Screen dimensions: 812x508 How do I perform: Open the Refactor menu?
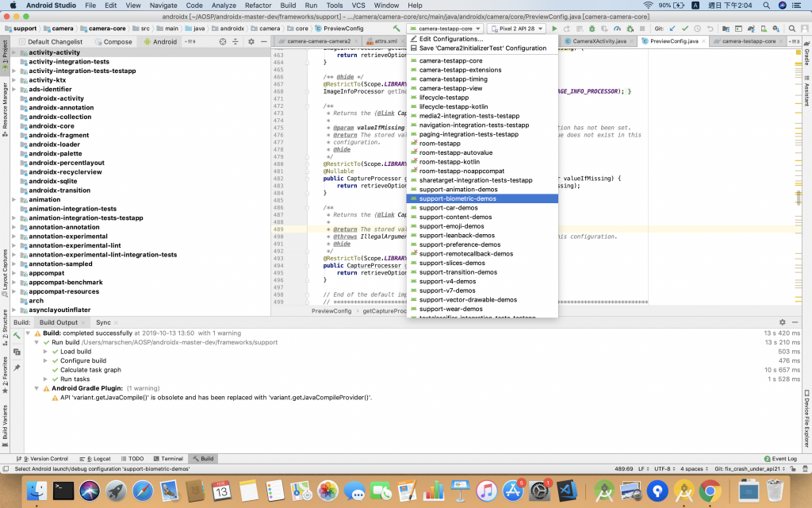point(258,6)
